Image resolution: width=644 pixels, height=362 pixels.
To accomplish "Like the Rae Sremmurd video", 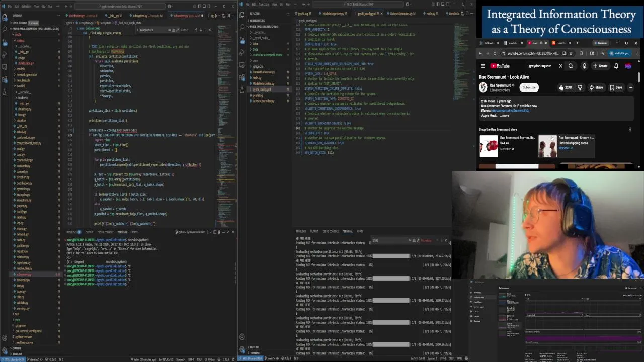I will pyautogui.click(x=565, y=87).
